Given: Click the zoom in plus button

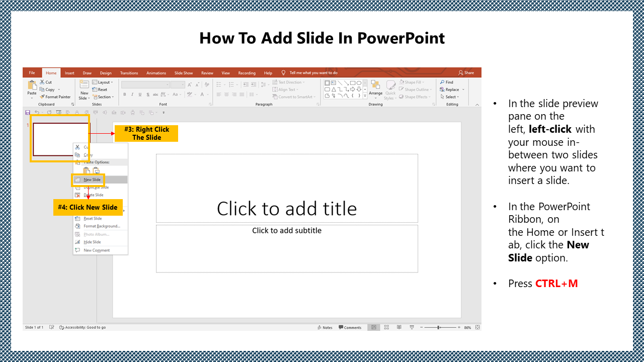Looking at the screenshot, I should tap(459, 327).
